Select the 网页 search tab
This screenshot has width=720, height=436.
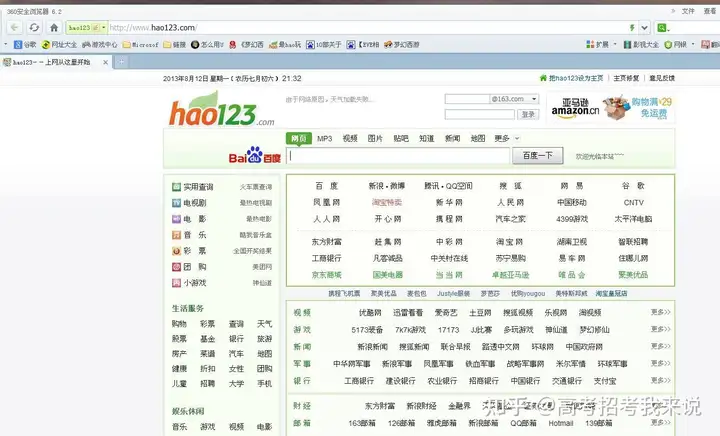299,138
